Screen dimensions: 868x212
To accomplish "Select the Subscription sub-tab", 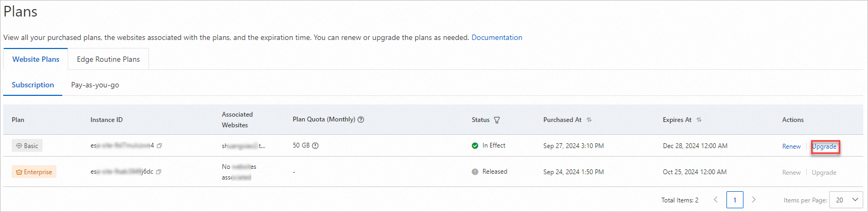I will 33,85.
